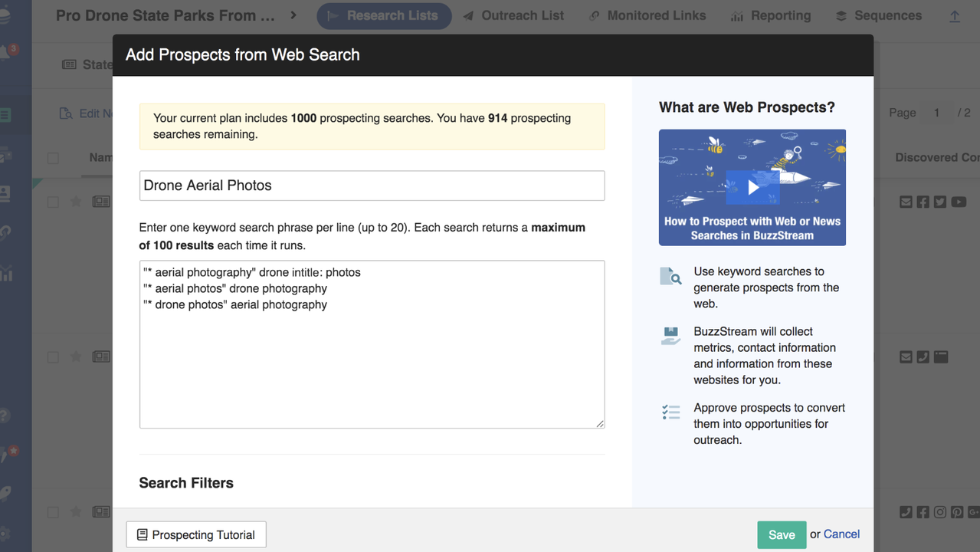Click the help question mark icon in sidebar
The image size is (980, 552).
(x=4, y=416)
